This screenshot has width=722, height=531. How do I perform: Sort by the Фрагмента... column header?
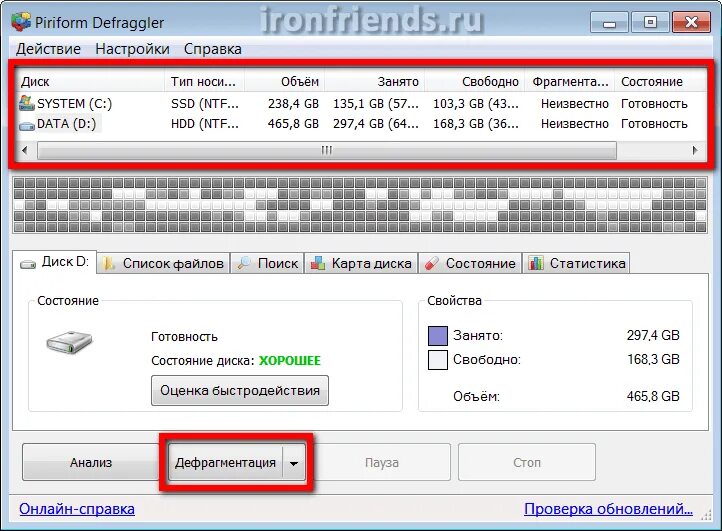point(570,82)
